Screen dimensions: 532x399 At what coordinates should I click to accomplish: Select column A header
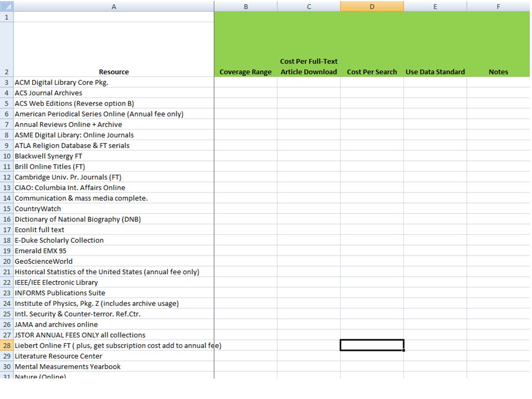pyautogui.click(x=114, y=7)
